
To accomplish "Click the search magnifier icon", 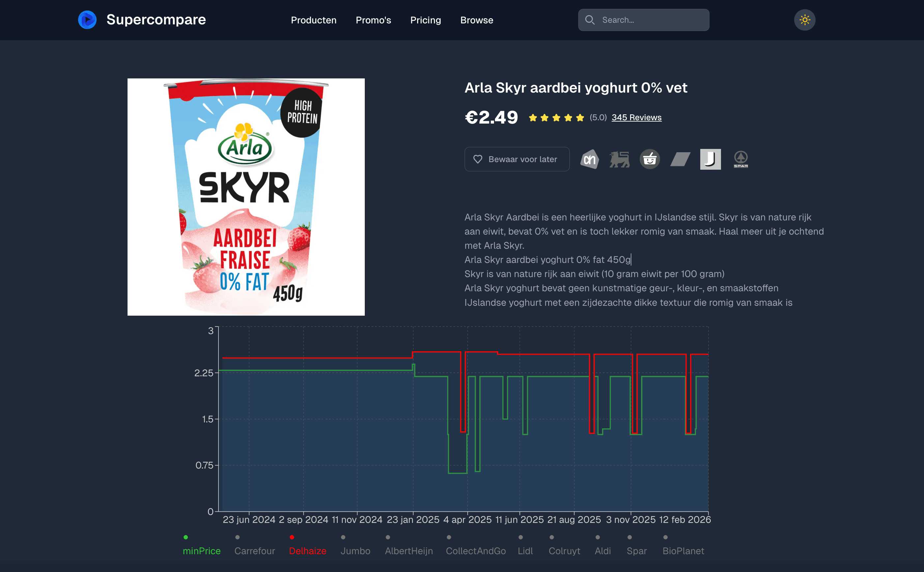I will tap(590, 20).
